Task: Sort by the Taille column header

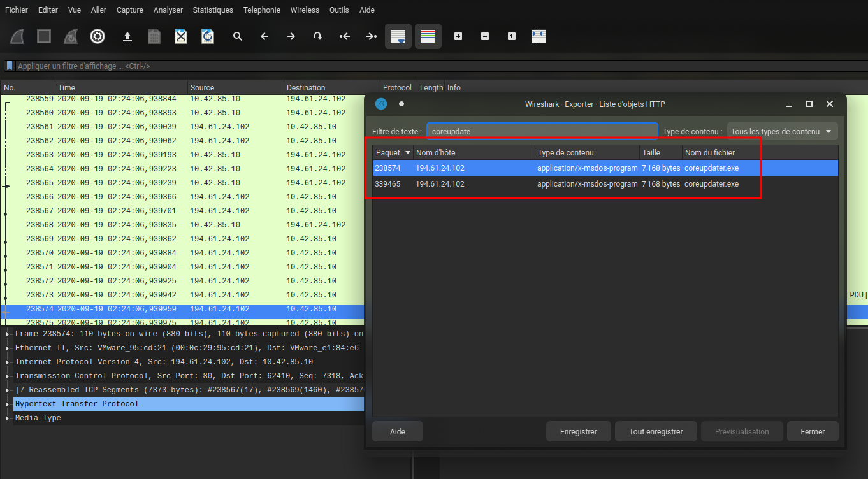Action: pos(660,152)
